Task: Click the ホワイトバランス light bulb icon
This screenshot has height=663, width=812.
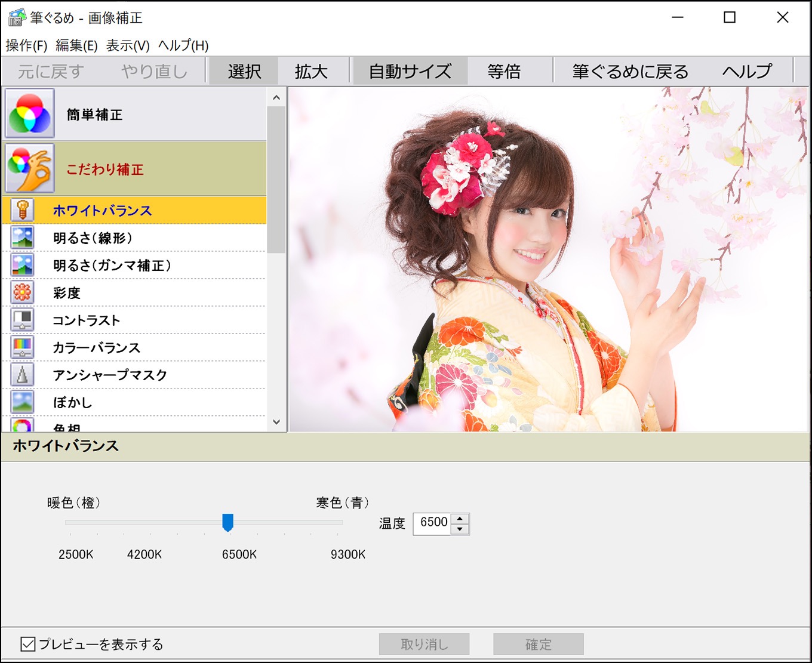Action: 23,210
